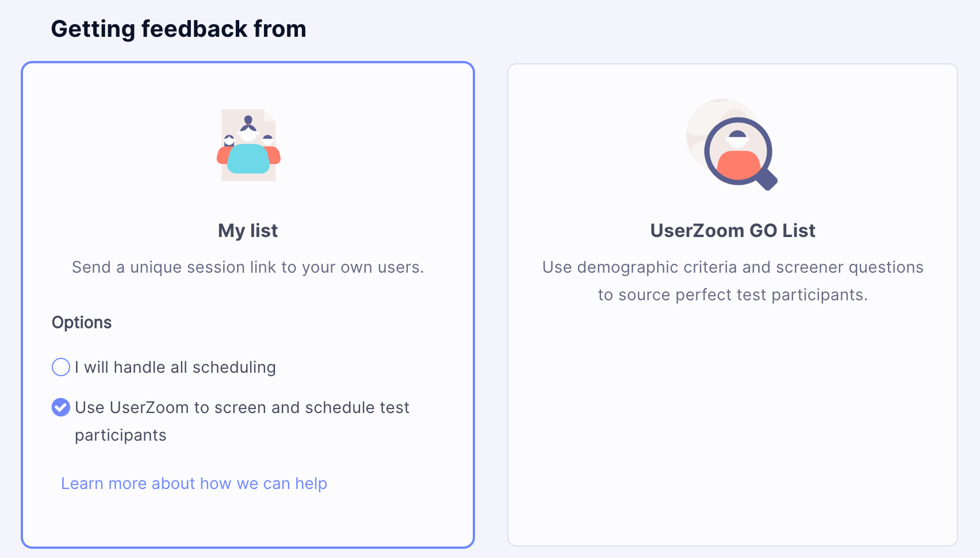Screen dimensions: 980x558
Task: Click the 'Getting feedback from' title
Action: [179, 28]
